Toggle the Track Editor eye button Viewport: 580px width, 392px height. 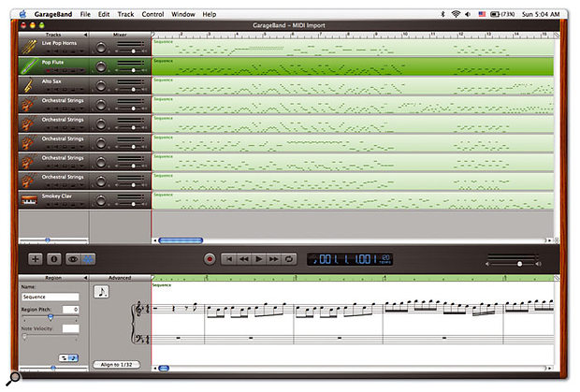73,259
